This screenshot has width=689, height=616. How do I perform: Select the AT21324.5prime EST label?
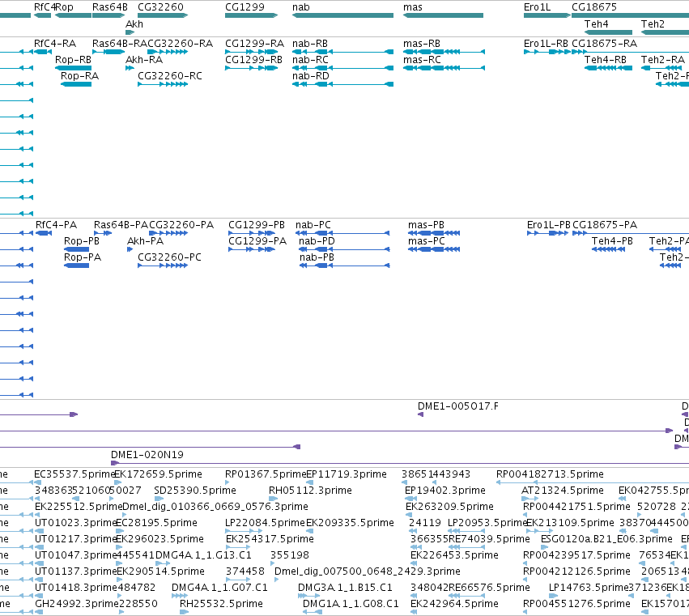coord(563,491)
